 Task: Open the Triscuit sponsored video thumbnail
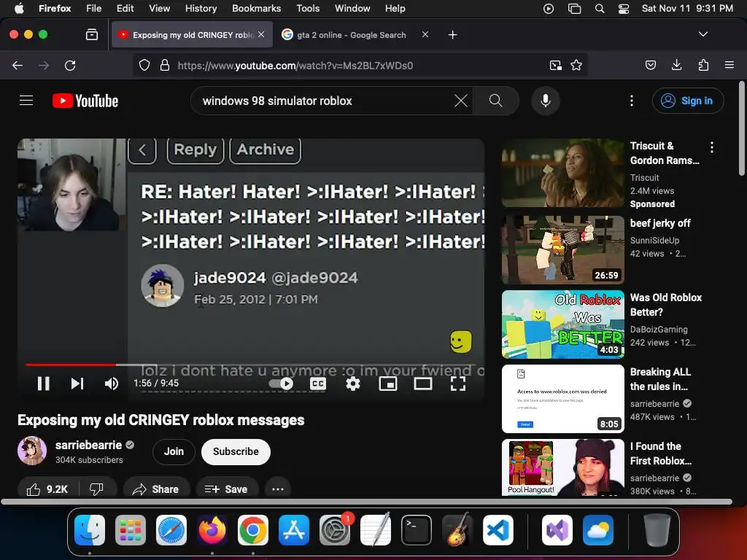[x=562, y=173]
